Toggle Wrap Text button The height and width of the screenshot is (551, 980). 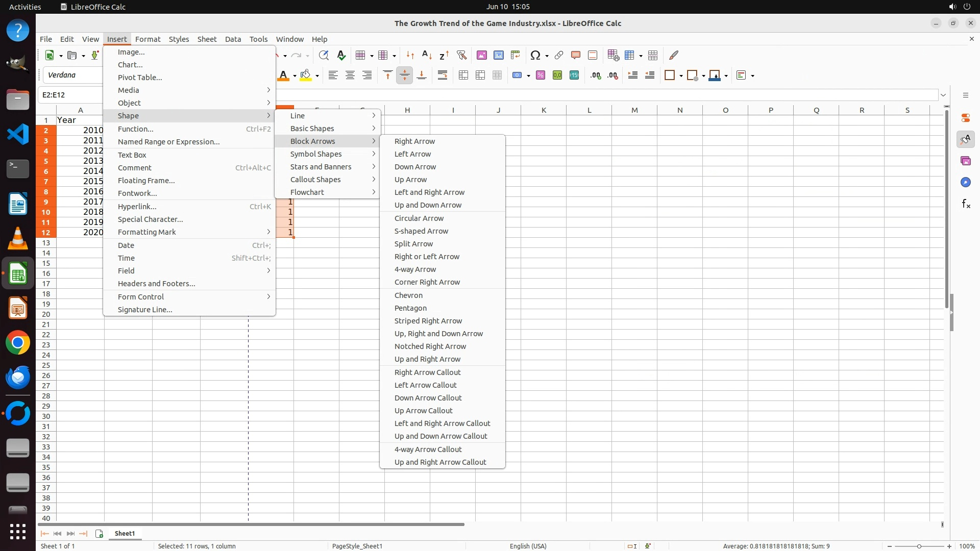pos(442,76)
